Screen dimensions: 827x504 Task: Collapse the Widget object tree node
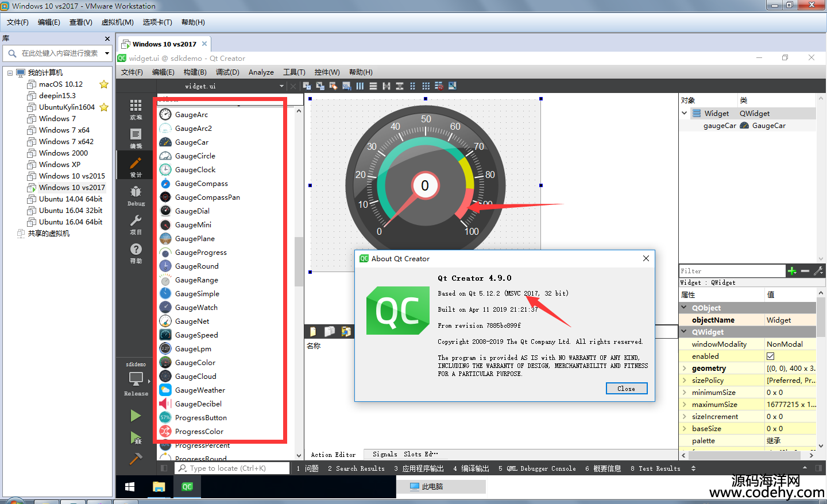click(x=685, y=113)
